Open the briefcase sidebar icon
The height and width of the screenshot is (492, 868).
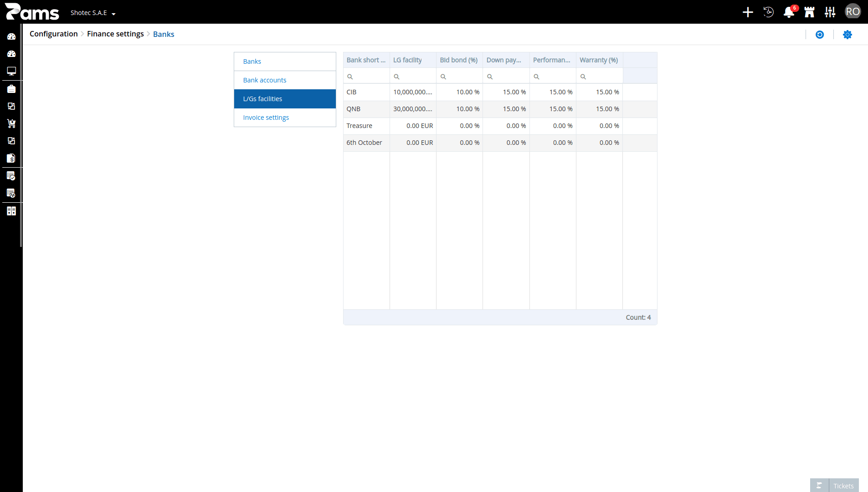11,89
